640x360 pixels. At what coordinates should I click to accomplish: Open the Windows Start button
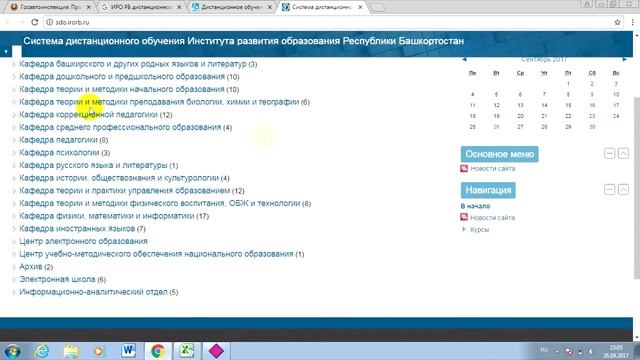tap(13, 351)
